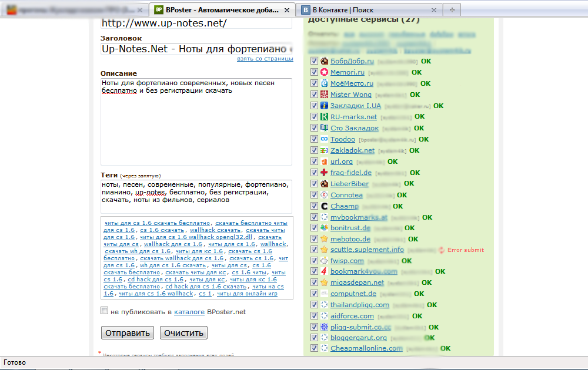Image resolution: width=588 pixels, height=370 pixels.
Task: Switch to BPoster browser tab
Action: tap(222, 10)
